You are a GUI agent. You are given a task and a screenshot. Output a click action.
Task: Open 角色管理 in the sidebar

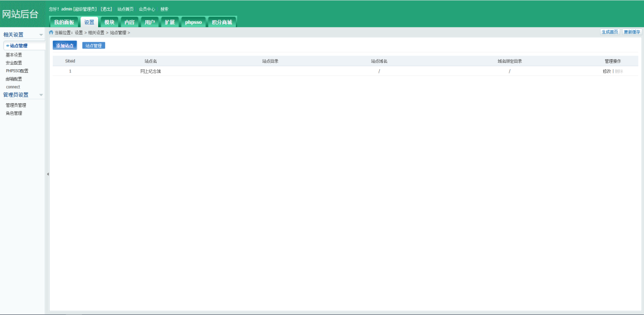click(x=14, y=113)
